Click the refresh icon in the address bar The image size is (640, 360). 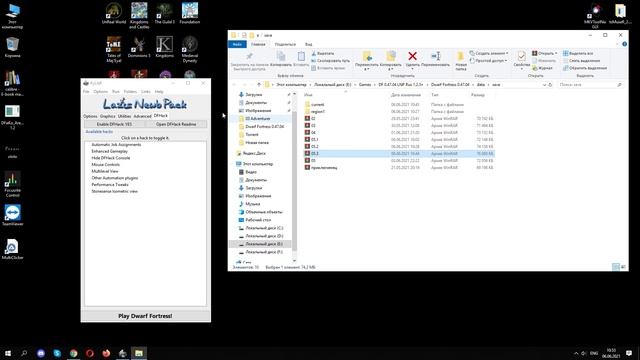(x=550, y=85)
